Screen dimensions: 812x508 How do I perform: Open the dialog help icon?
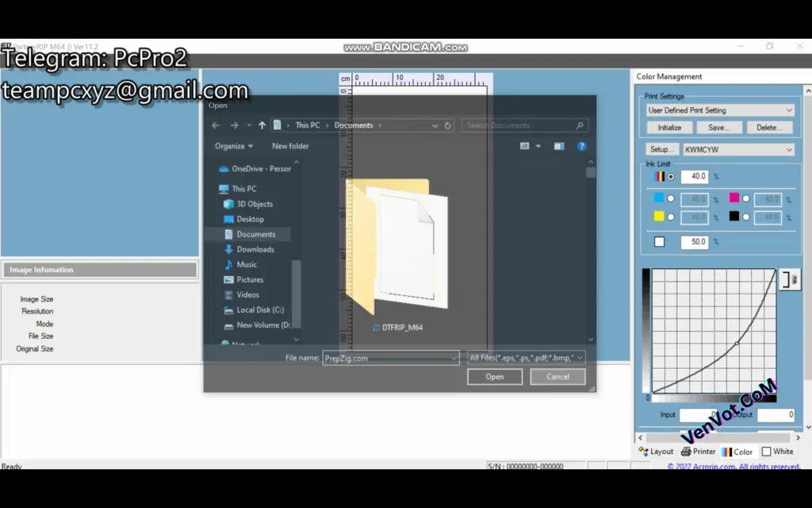coord(581,146)
